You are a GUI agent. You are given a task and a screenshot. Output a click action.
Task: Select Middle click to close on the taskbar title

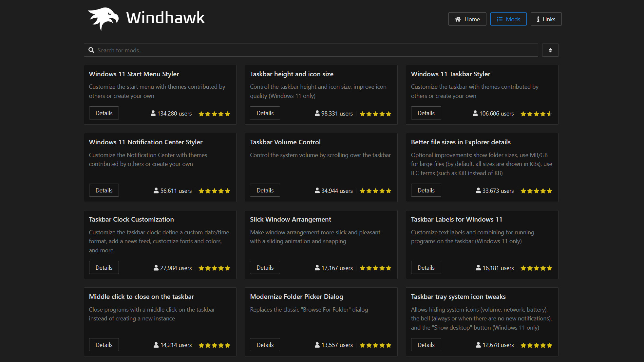(142, 297)
